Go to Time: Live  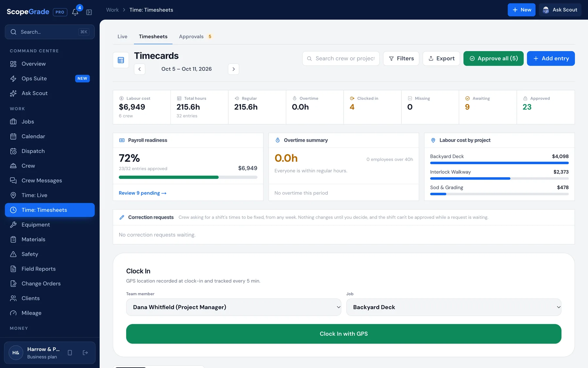pyautogui.click(x=50, y=195)
